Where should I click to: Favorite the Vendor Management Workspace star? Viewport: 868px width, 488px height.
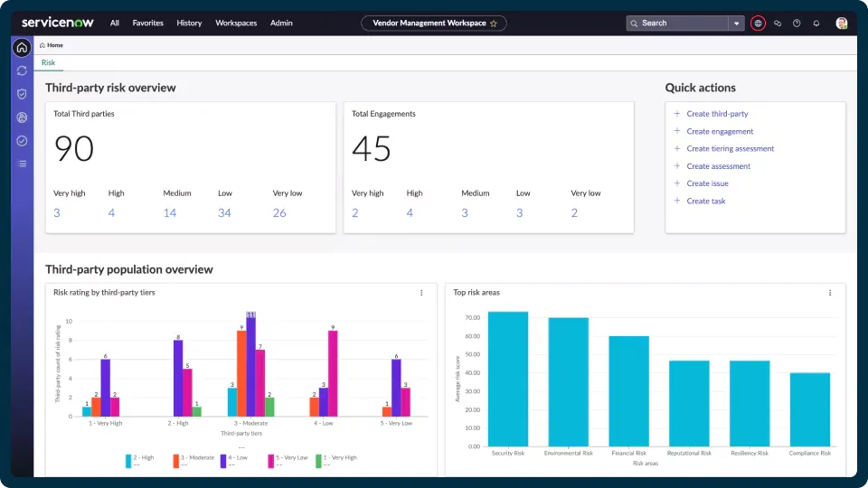click(x=494, y=23)
